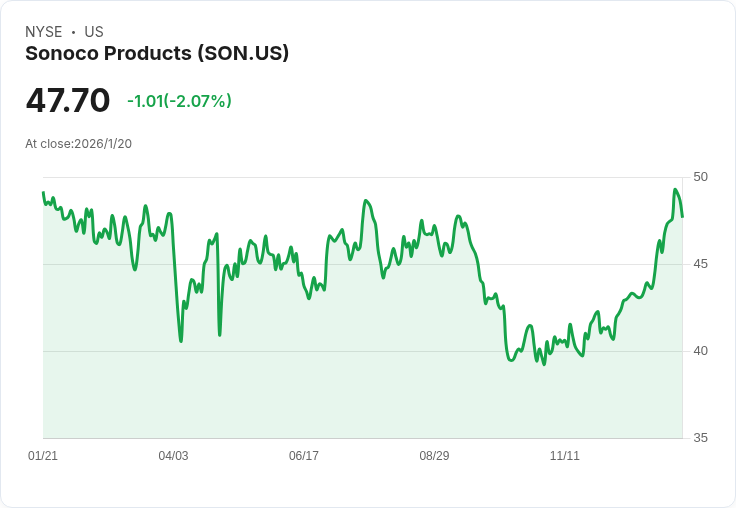Click the 06/17 date axis label
The image size is (736, 508).
click(x=304, y=456)
